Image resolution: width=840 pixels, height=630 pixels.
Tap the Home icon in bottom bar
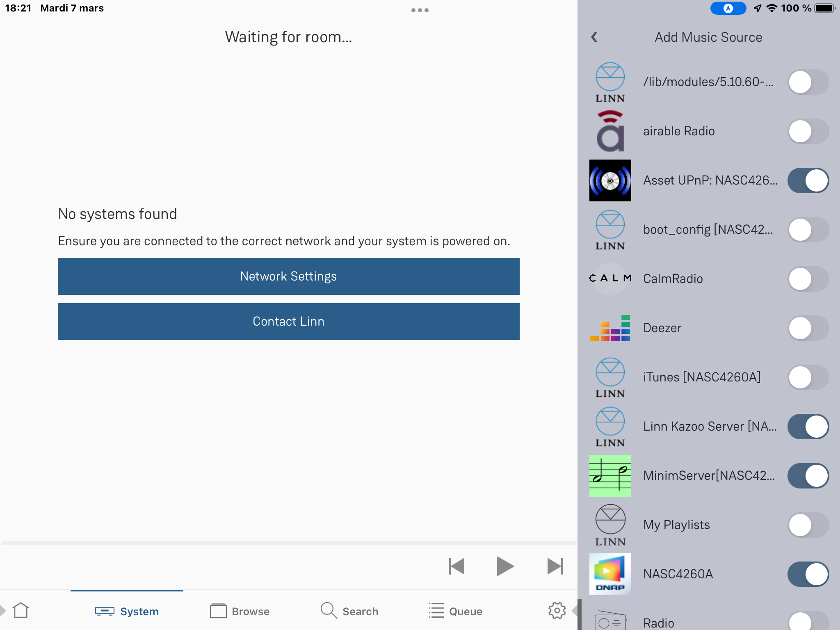[x=21, y=611]
